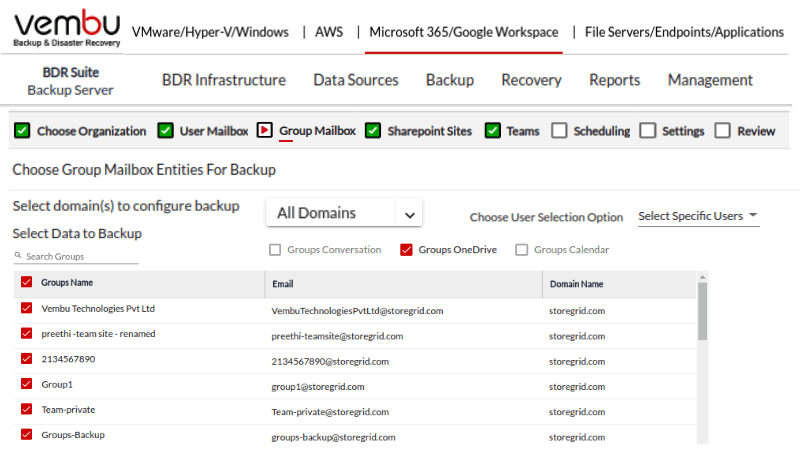Open the Data Sources menu
The image size is (800, 450).
(x=356, y=80)
